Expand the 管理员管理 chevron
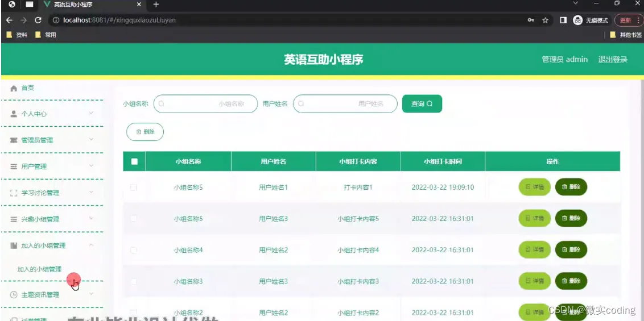Image resolution: width=644 pixels, height=321 pixels. pyautogui.click(x=91, y=139)
